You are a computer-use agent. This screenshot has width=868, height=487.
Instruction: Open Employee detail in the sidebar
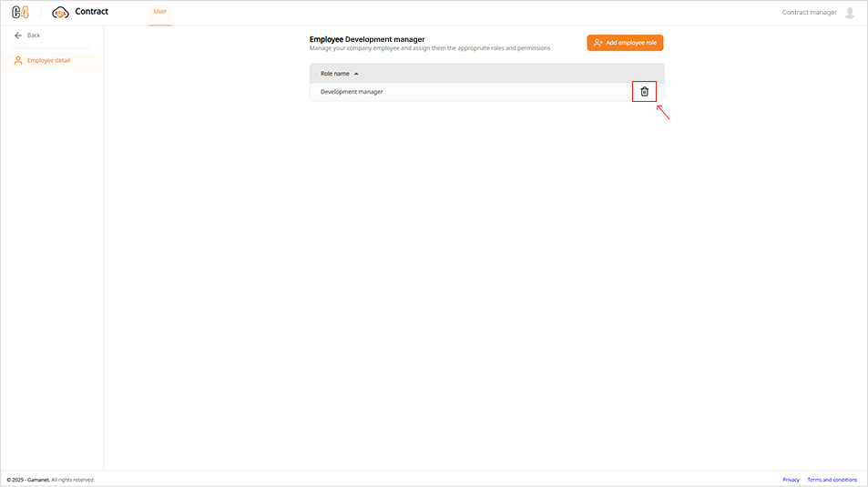(x=51, y=60)
